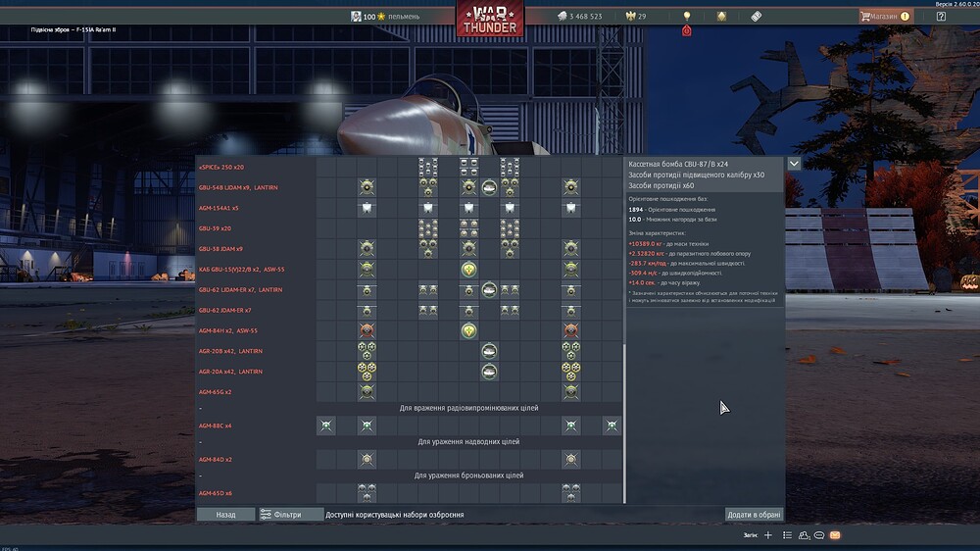The width and height of the screenshot is (980, 551).
Task: Select the rightmost AGM-88C missile icon
Action: point(612,426)
